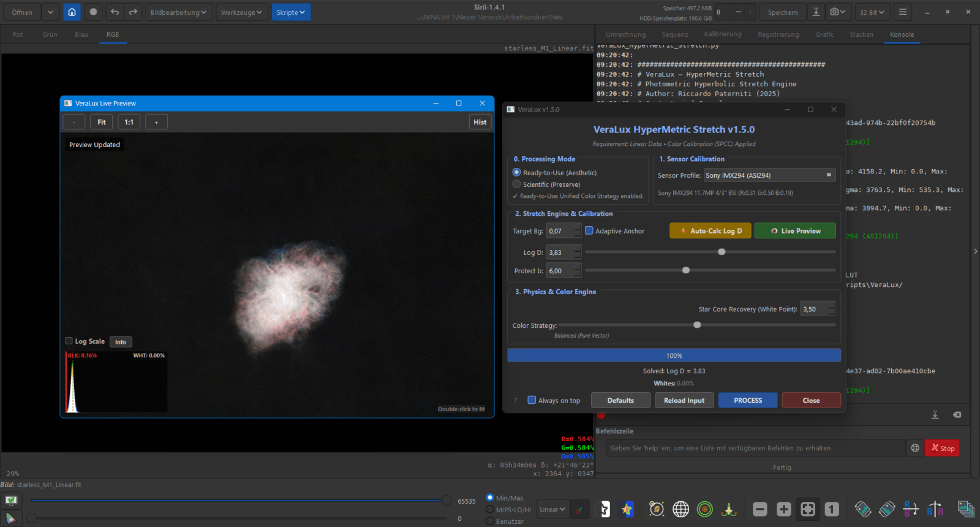
Task: Click the globe icon in bottom toolbar
Action: [680, 509]
